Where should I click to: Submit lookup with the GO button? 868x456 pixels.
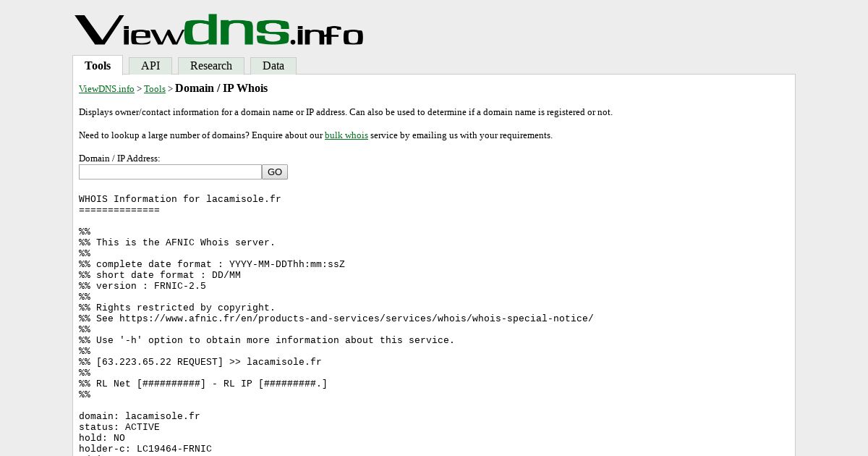pyautogui.click(x=275, y=172)
